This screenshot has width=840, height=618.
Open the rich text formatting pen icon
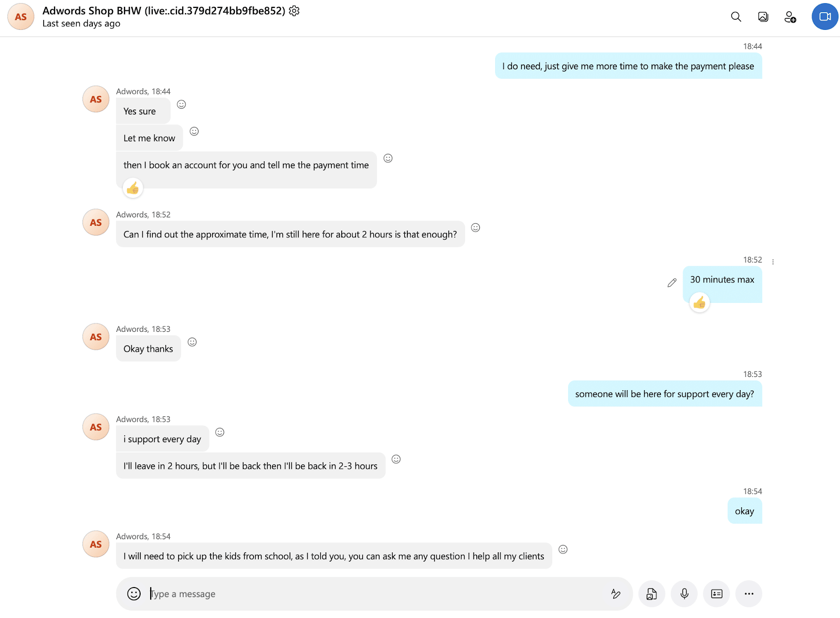616,593
